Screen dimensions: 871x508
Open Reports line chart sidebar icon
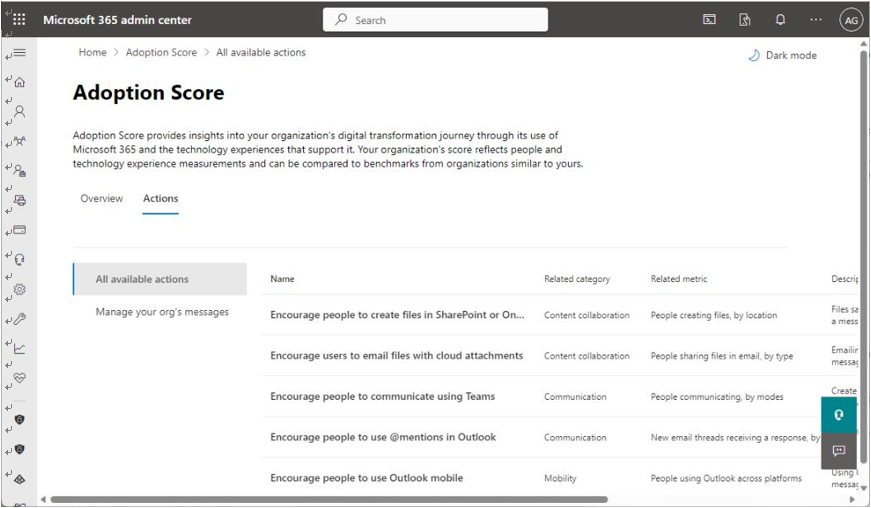pos(19,349)
